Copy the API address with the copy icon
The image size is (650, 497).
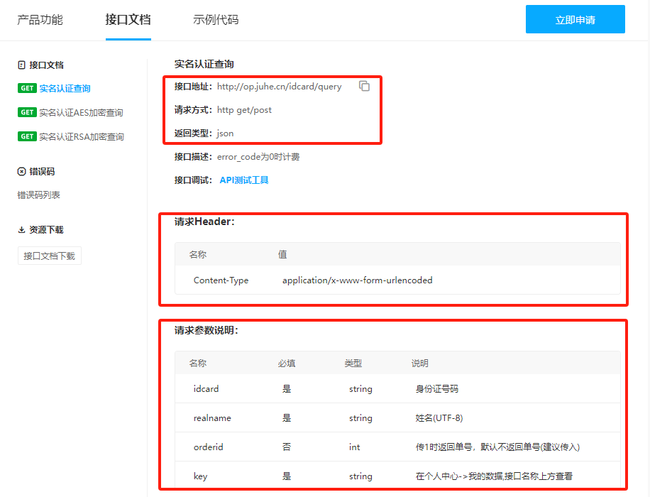(x=365, y=86)
